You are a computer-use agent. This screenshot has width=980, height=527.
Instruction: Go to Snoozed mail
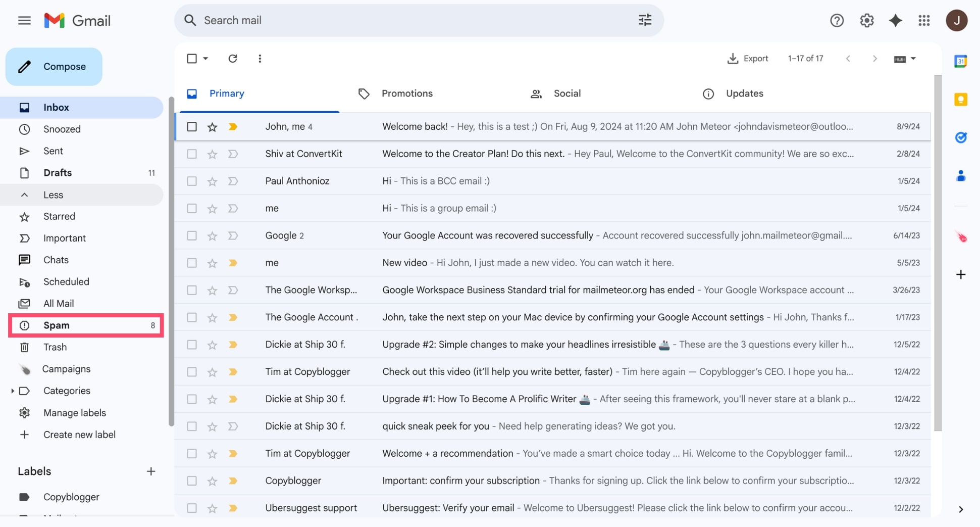[x=82, y=129]
